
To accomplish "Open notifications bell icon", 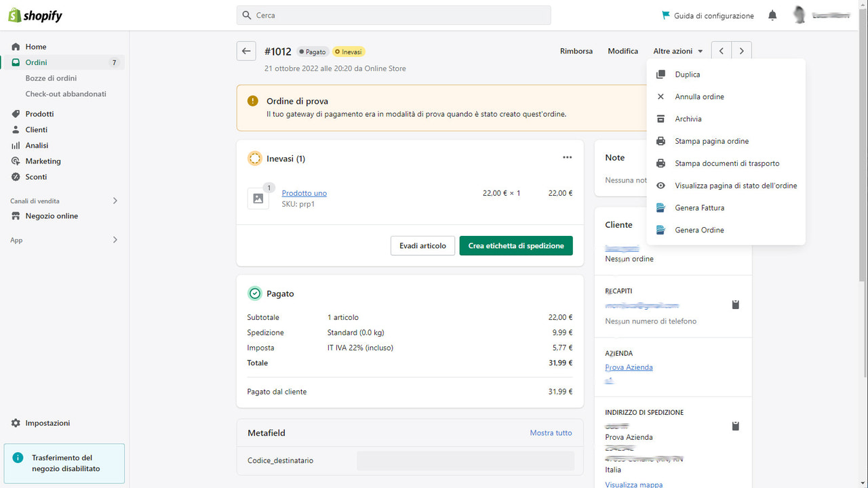I will [x=772, y=15].
